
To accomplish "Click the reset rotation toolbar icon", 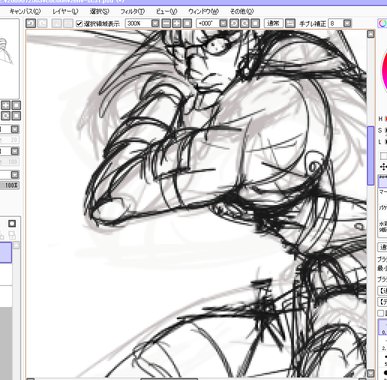I will coord(255,23).
